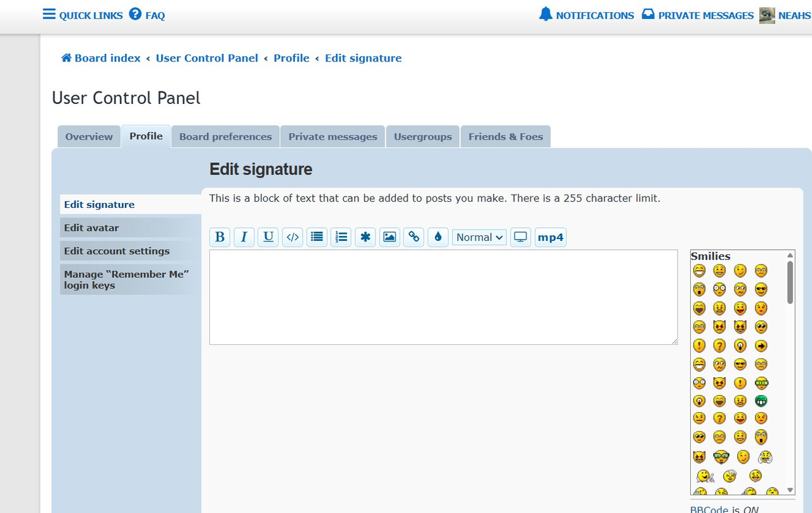The height and width of the screenshot is (513, 812).
Task: Insert a code block using the code icon
Action: (292, 237)
